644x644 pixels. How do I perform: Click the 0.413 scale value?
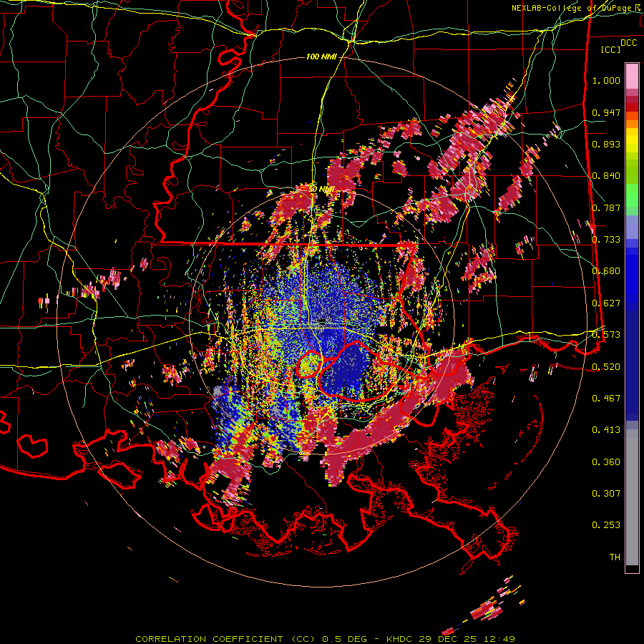point(606,430)
